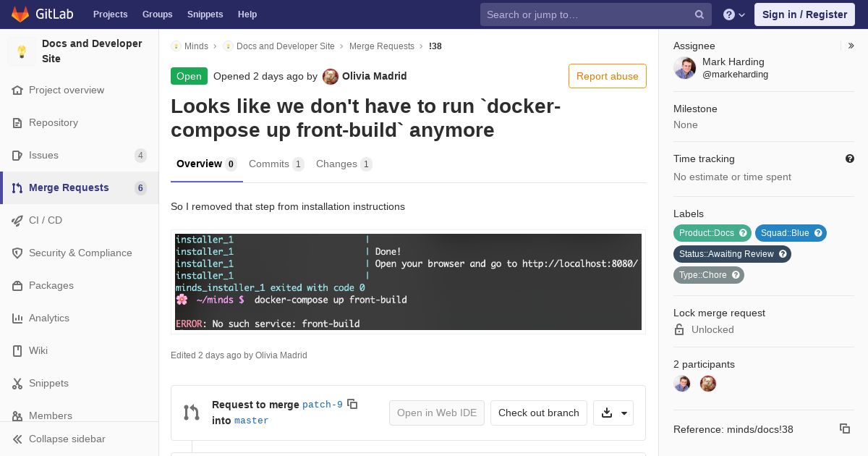Click the merge request branch icon
Screen dimensions: 868x456
point(192,413)
